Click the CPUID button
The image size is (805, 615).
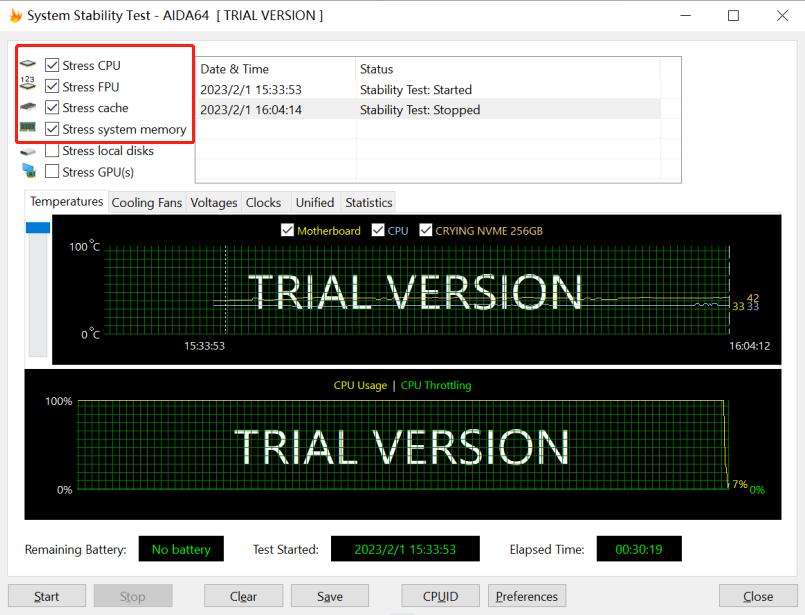(440, 596)
